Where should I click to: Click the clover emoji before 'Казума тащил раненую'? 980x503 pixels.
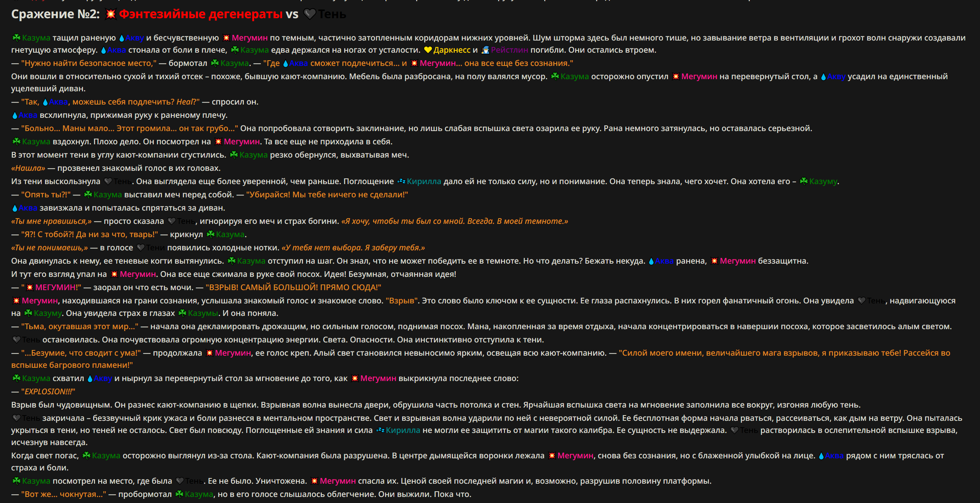click(x=16, y=37)
